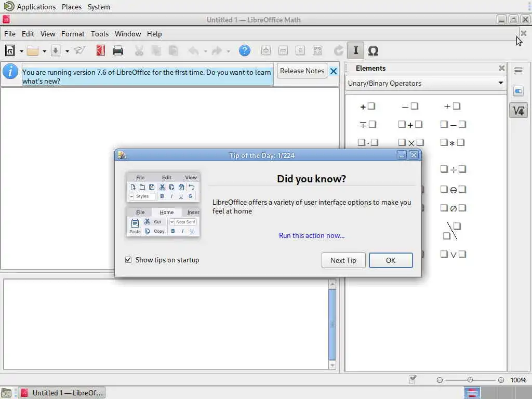532x399 pixels.
Task: Select the sidebar Elements deck icon
Action: click(x=518, y=111)
